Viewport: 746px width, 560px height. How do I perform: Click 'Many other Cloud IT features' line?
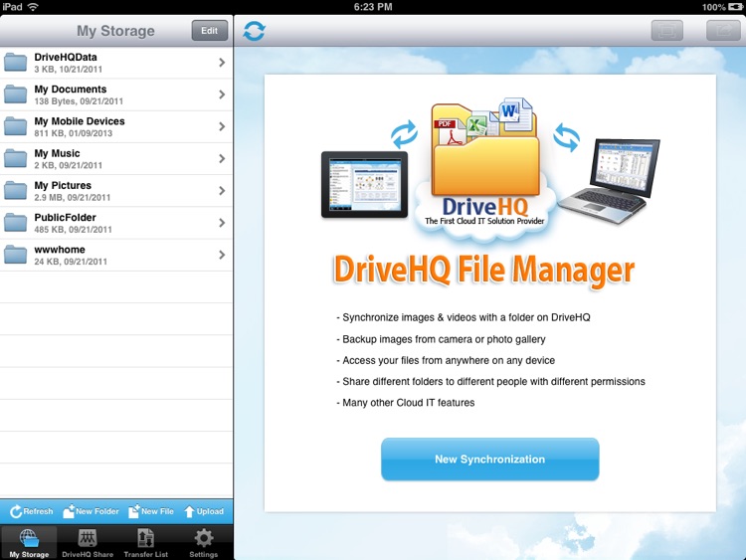tap(406, 403)
